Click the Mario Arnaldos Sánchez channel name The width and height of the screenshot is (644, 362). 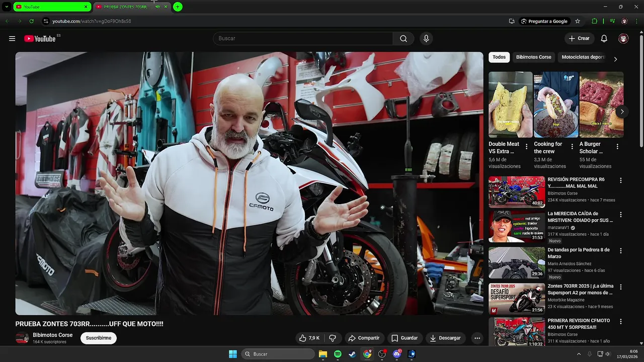pyautogui.click(x=570, y=264)
